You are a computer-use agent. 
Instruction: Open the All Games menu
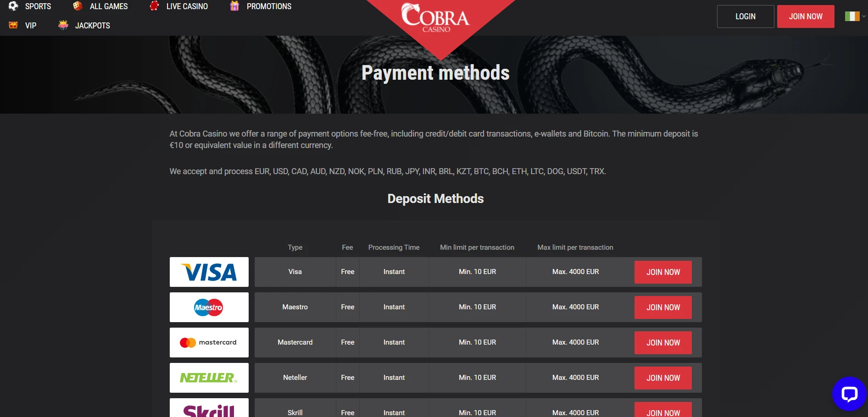coord(109,6)
